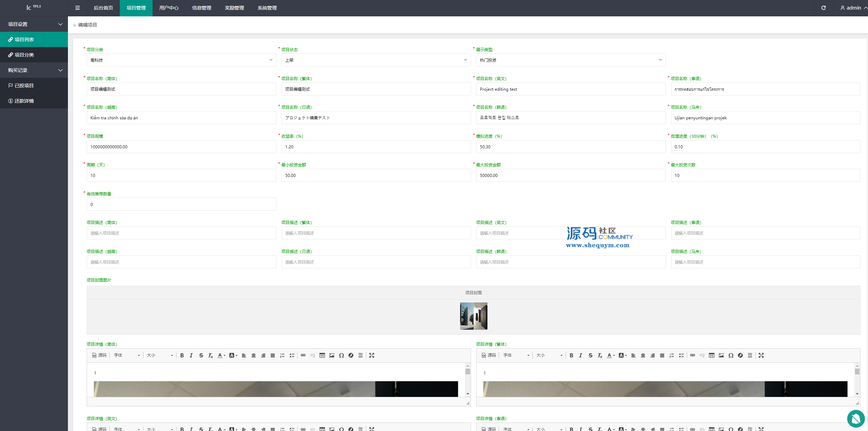Insert bulleted list in the 简体 details editor
Screen dimensions: 868x431
(x=292, y=355)
